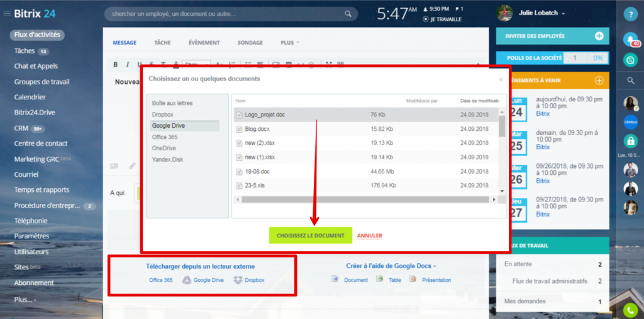Click the green phone call button

coord(630,310)
